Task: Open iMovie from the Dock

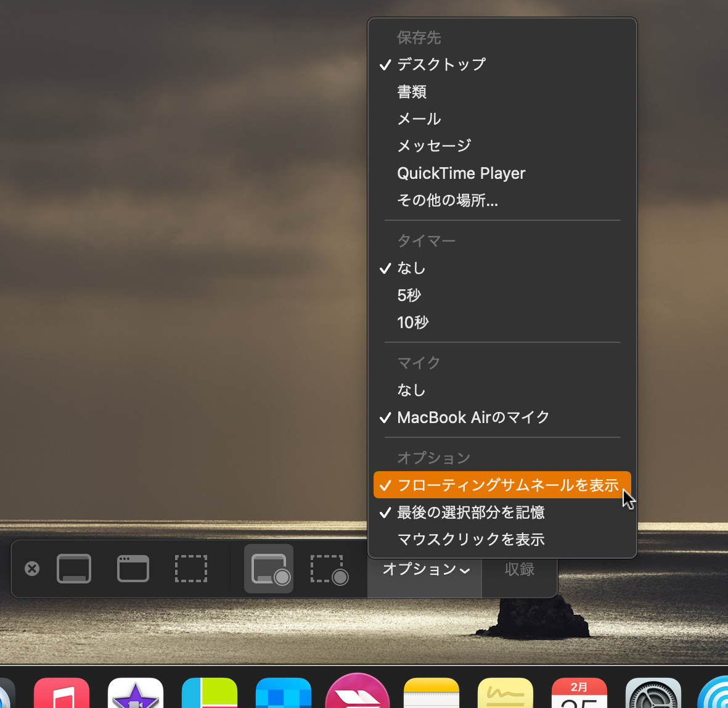Action: point(135,693)
